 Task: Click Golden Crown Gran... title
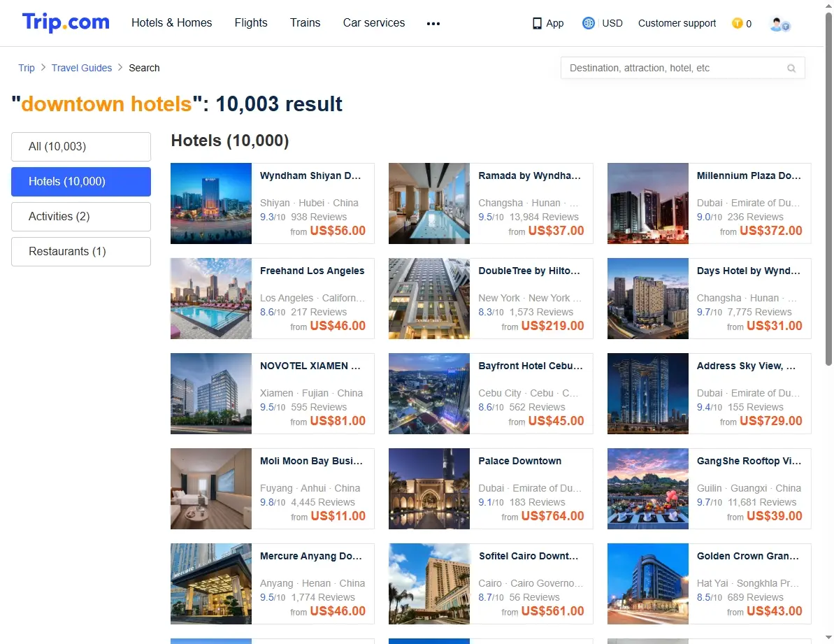[x=747, y=557]
